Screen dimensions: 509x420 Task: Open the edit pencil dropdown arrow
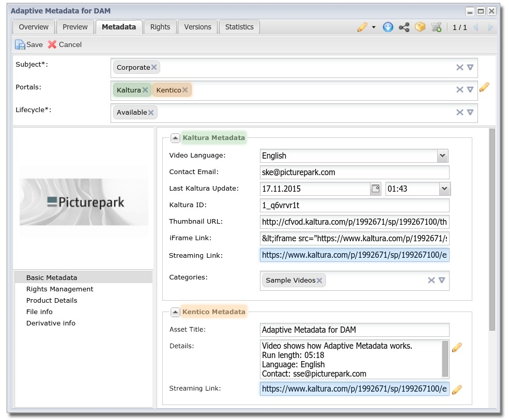pyautogui.click(x=374, y=27)
